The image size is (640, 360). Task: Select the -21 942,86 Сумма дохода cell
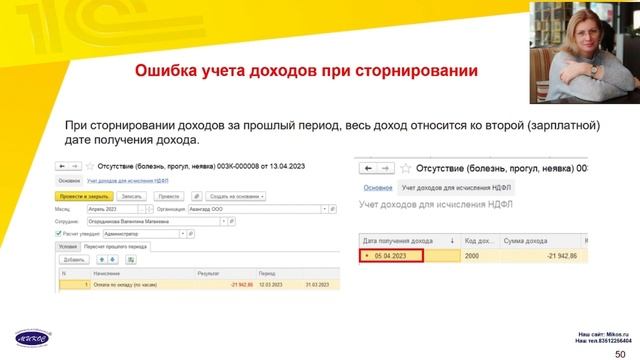[x=540, y=256]
